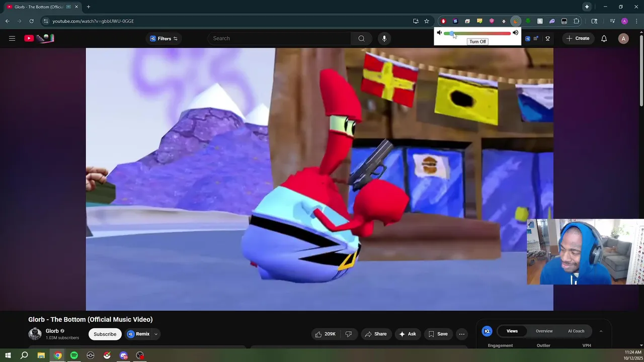Click the vidIQ list icon in header

(536, 38)
